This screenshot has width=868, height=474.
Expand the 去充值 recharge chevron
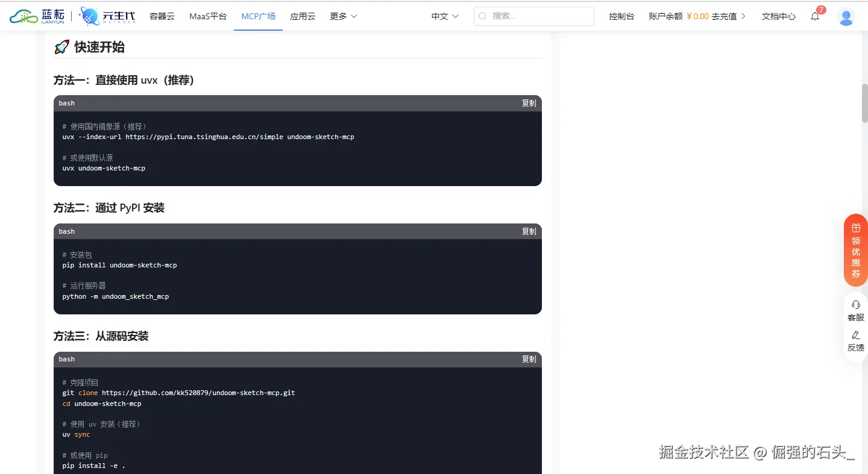(745, 16)
